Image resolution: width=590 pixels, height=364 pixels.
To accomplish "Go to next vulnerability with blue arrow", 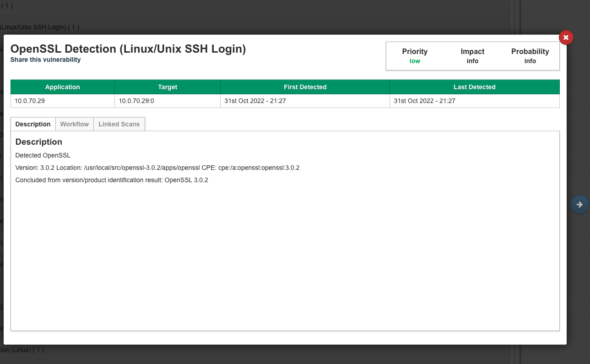I will coord(579,205).
